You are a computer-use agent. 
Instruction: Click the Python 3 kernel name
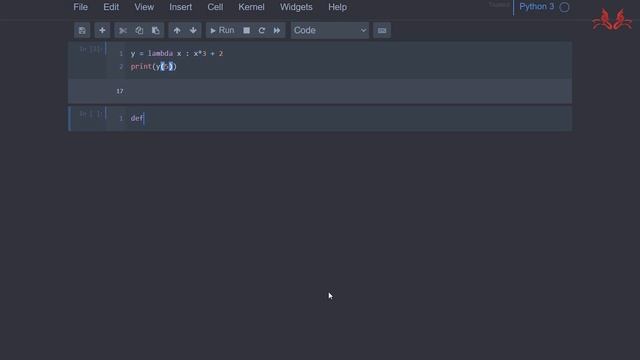(x=536, y=7)
